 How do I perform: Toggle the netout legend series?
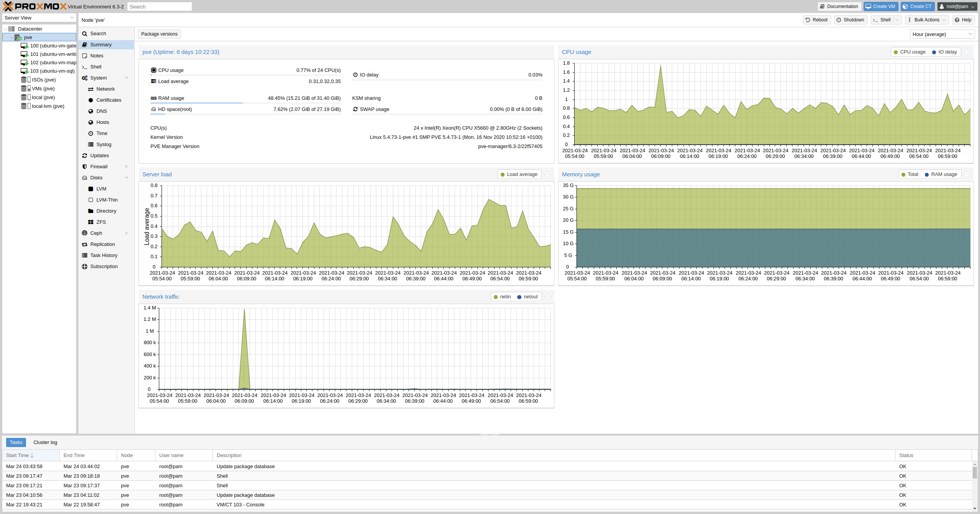tap(527, 297)
